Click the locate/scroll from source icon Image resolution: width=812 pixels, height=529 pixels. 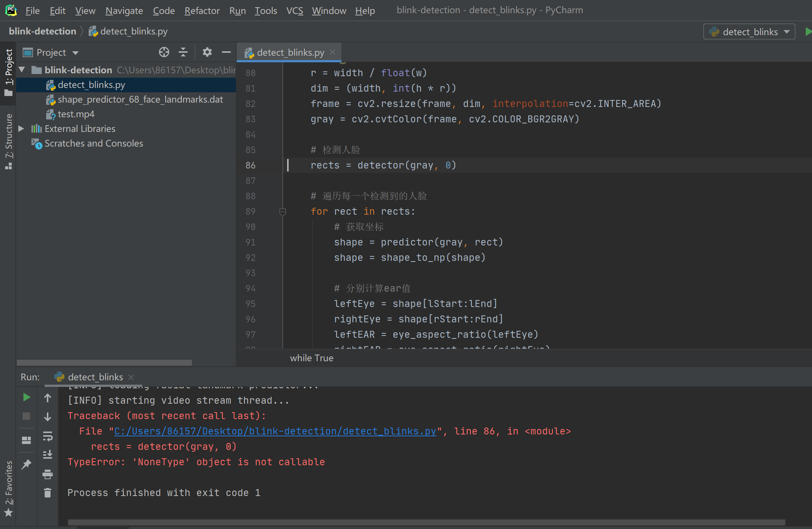[164, 52]
